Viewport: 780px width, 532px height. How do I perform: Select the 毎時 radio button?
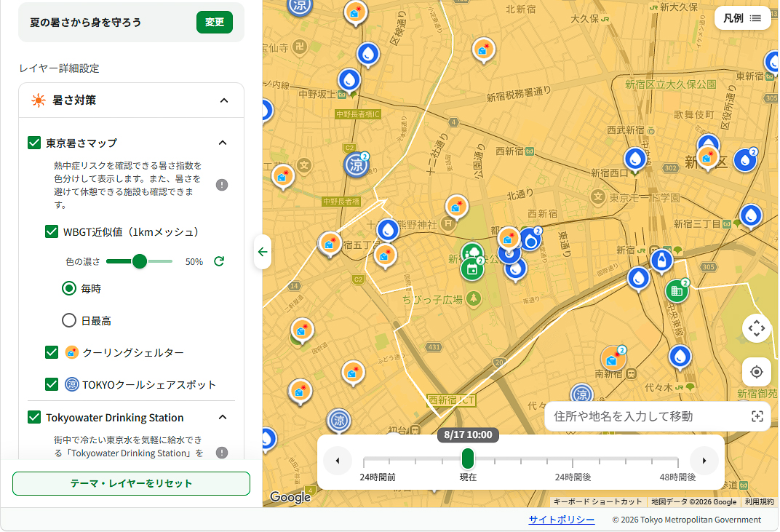(x=68, y=289)
